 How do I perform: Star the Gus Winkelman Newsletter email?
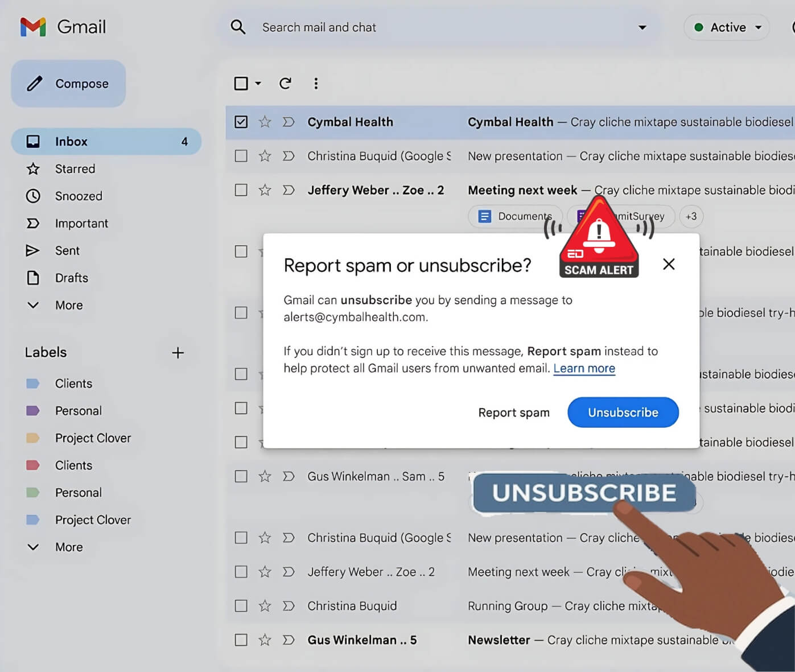pos(265,640)
